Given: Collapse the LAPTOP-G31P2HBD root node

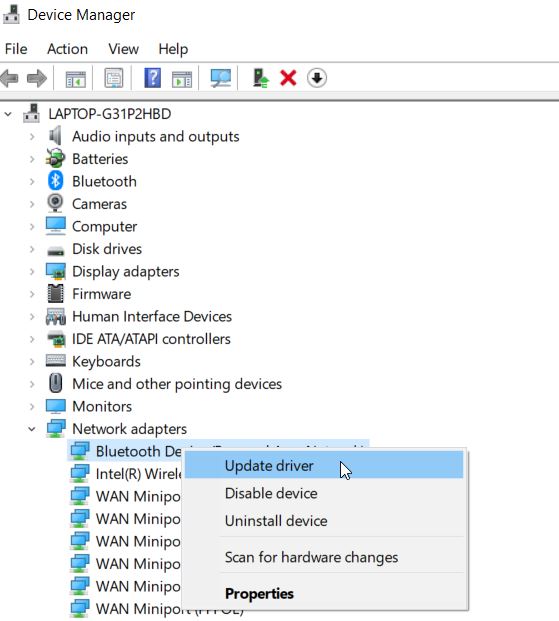Looking at the screenshot, I should tap(8, 114).
